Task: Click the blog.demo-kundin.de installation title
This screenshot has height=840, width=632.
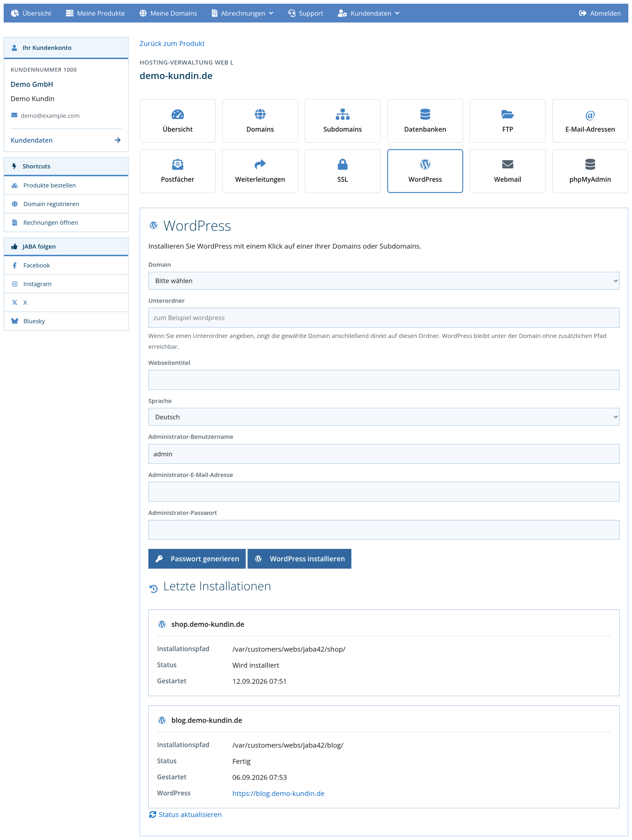Action: point(206,720)
